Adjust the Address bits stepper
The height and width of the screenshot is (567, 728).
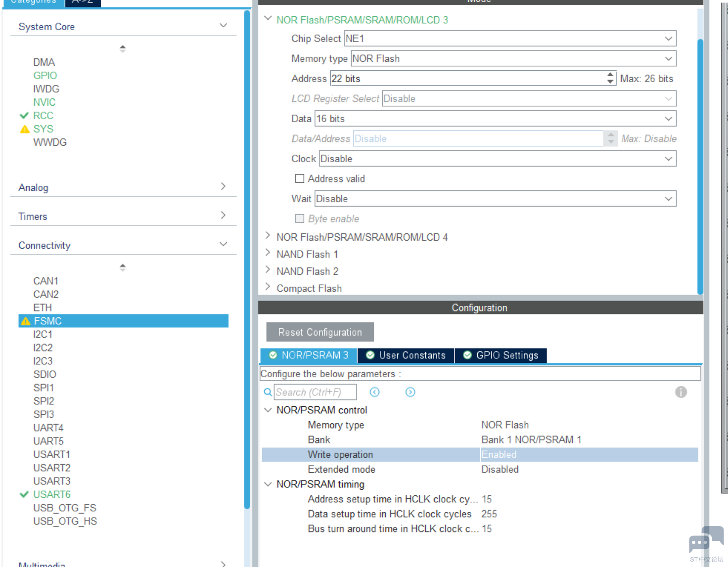(x=610, y=78)
